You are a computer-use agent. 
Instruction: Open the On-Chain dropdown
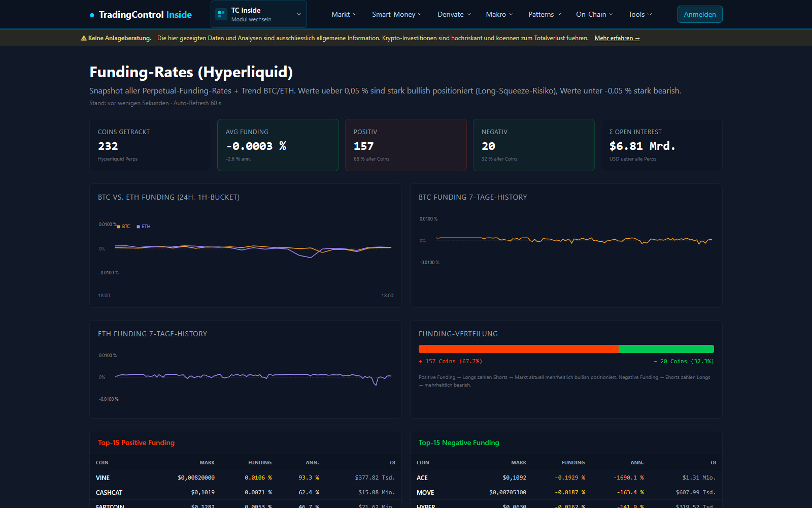point(595,14)
